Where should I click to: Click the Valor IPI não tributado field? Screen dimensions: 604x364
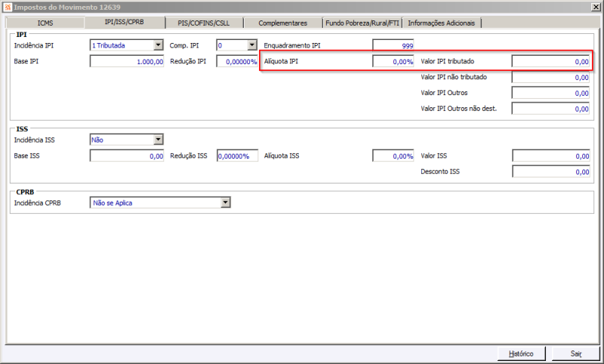tap(550, 77)
